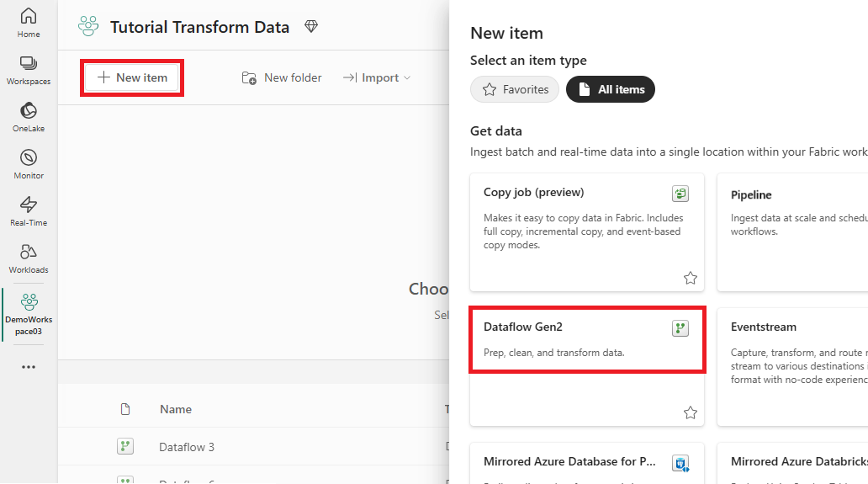Open Dataflow 3 in the list

(187, 447)
